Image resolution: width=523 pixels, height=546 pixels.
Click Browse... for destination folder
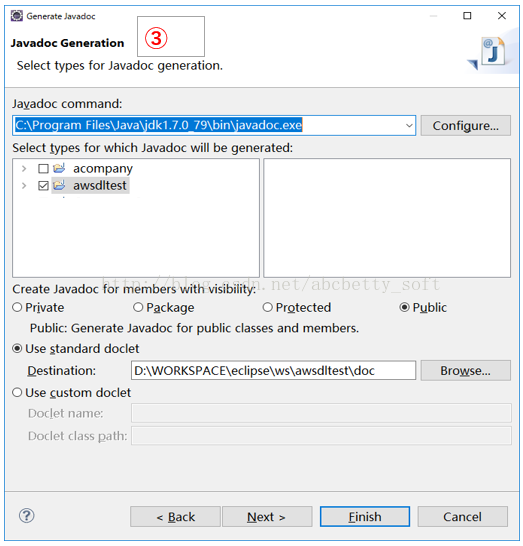(466, 370)
